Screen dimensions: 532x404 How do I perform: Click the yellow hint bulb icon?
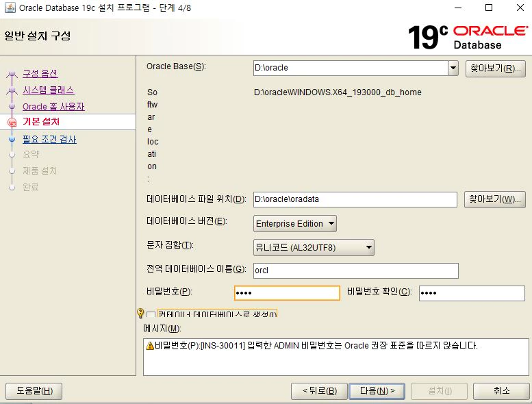[x=140, y=313]
